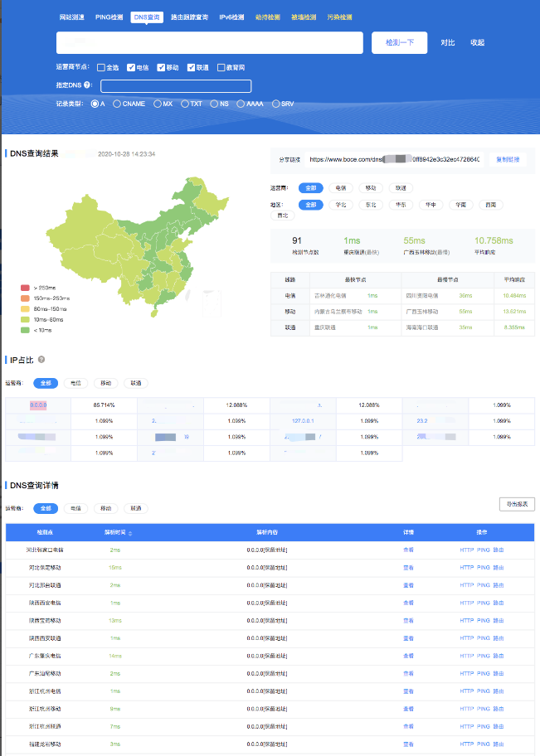Click the red >250ms legend swatch
Screen dimensions: 540x756
click(x=26, y=288)
